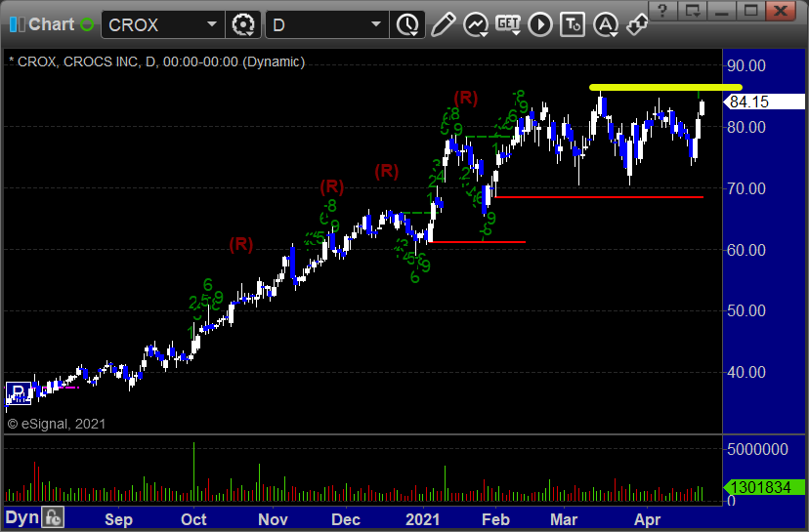Click the 40.00 price axis label
The height and width of the screenshot is (532, 809).
click(x=746, y=372)
